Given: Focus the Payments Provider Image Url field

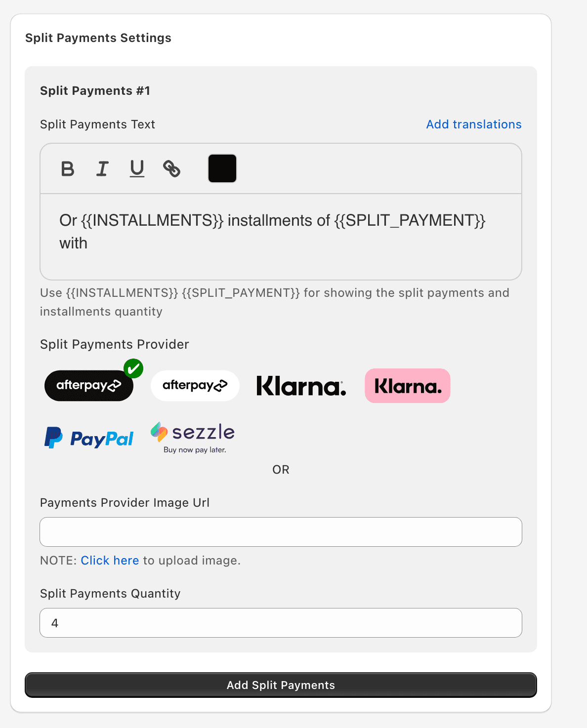Looking at the screenshot, I should [281, 532].
